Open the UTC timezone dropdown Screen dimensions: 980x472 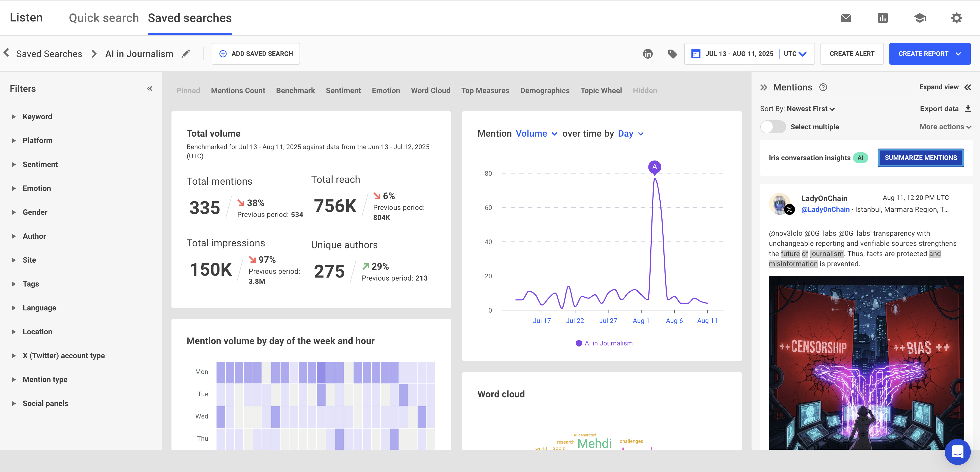coord(795,54)
